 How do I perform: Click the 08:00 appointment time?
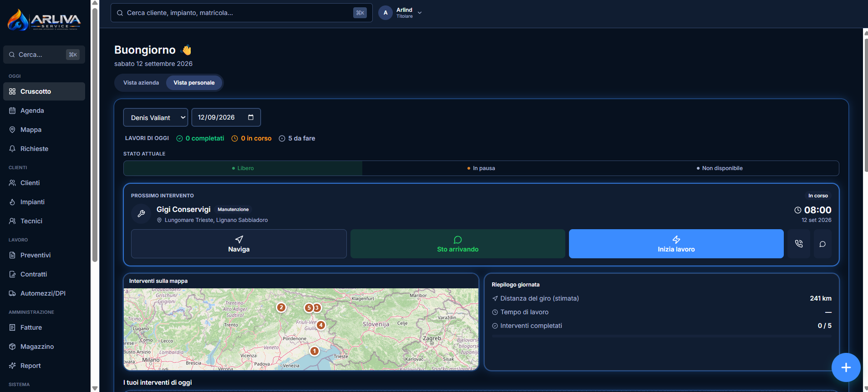[x=817, y=210]
